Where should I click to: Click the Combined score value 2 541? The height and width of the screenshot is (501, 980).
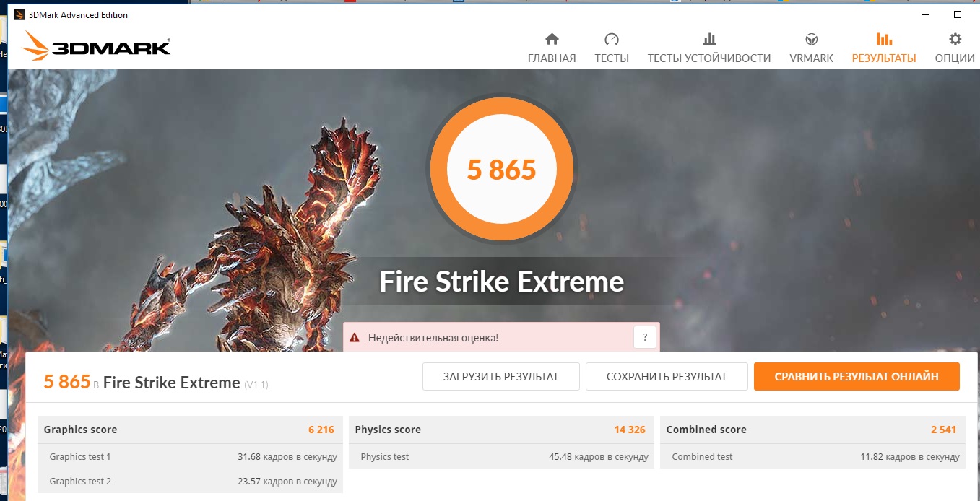point(943,430)
